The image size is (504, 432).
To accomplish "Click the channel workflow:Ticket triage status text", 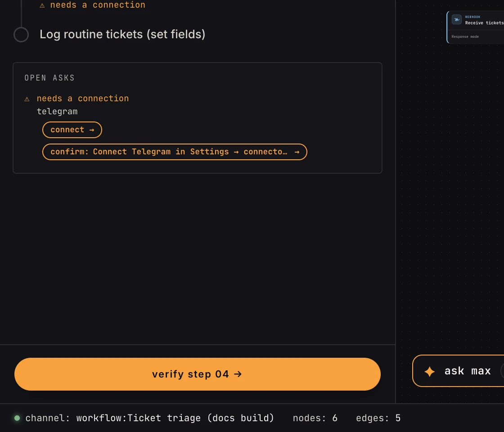I will click(x=149, y=418).
